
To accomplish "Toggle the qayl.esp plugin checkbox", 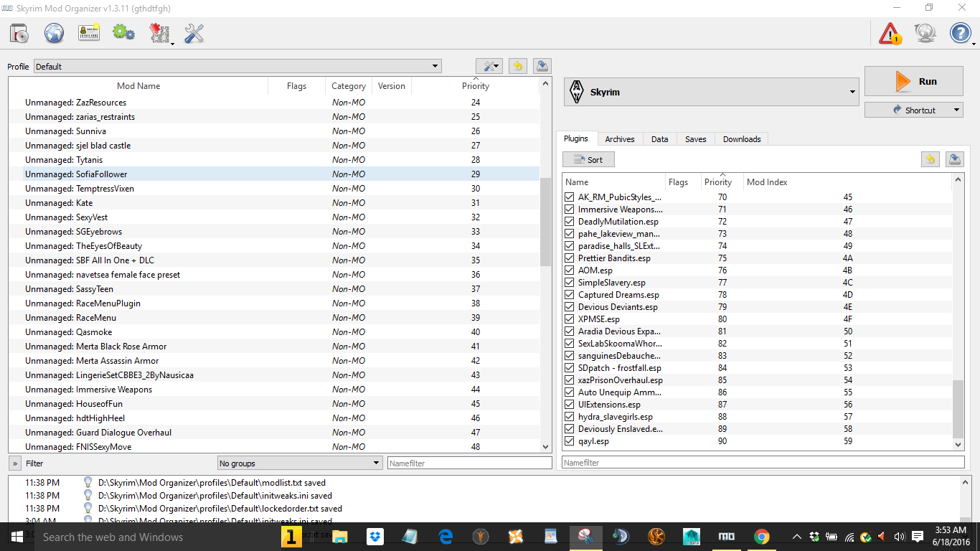I will pyautogui.click(x=570, y=441).
